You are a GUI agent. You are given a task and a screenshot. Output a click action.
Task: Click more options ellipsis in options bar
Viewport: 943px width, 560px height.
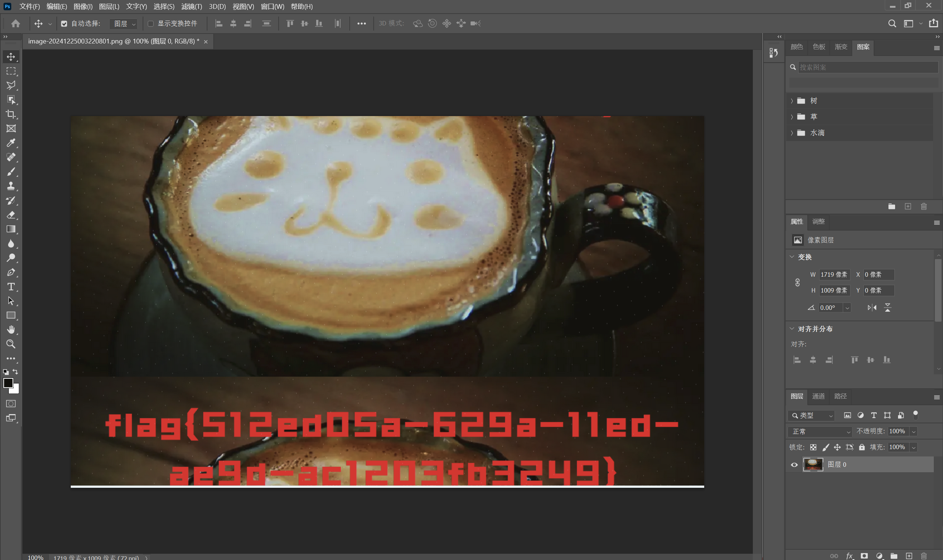coord(362,24)
